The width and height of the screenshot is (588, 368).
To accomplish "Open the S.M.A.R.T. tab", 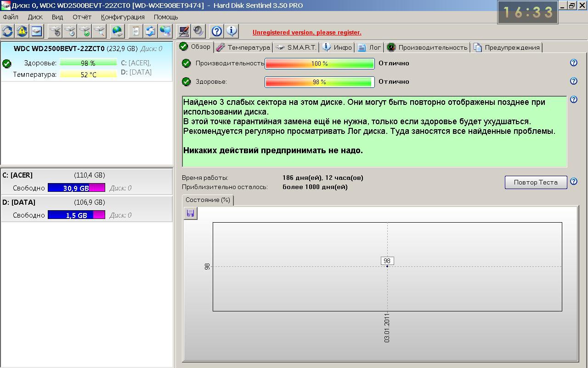I will (296, 47).
